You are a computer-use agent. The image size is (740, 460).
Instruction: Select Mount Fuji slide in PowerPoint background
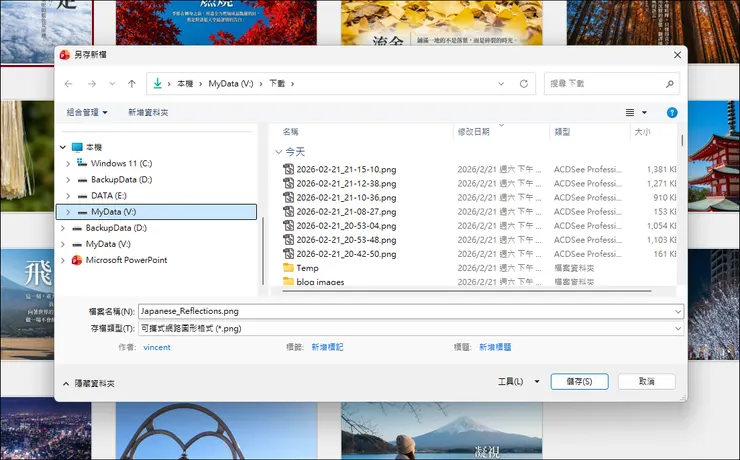click(441, 431)
